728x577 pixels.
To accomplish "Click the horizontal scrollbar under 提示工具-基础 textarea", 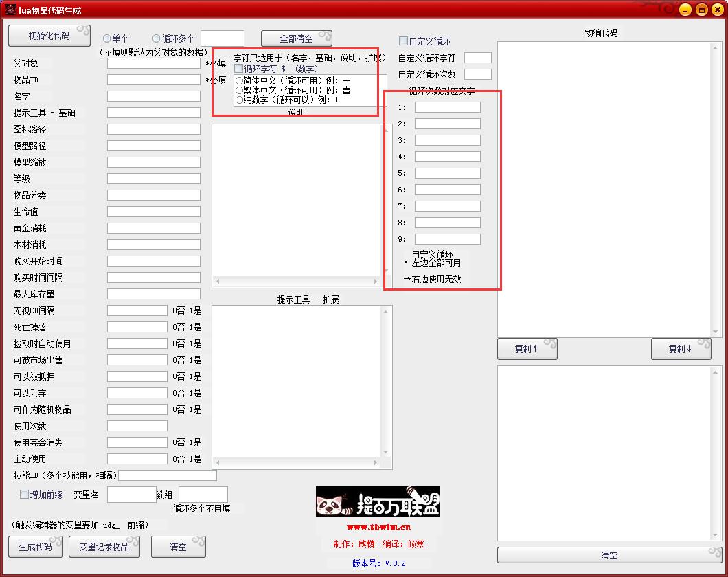I will pos(295,280).
